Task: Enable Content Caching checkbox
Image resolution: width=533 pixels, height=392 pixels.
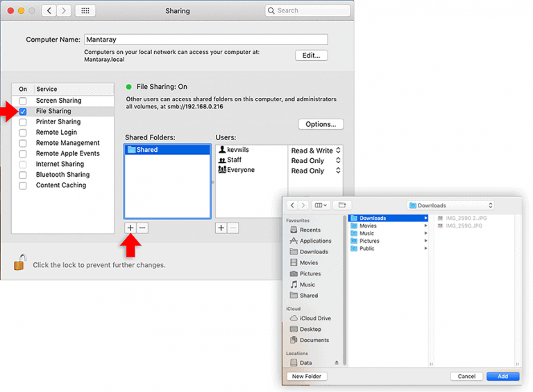Action: pos(23,185)
